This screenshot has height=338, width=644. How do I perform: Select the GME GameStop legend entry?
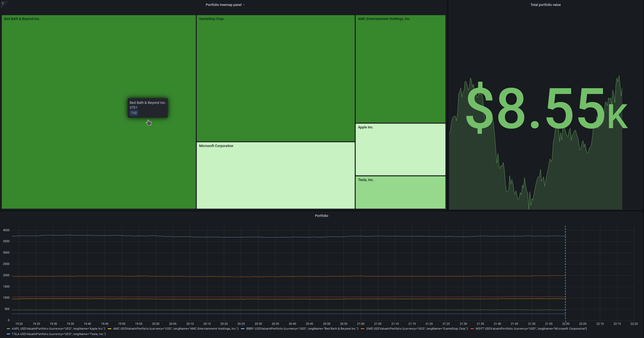point(416,329)
